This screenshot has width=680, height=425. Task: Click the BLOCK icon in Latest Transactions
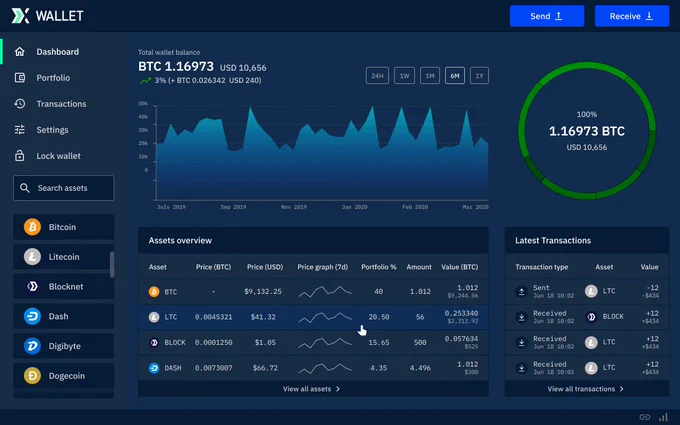click(591, 317)
